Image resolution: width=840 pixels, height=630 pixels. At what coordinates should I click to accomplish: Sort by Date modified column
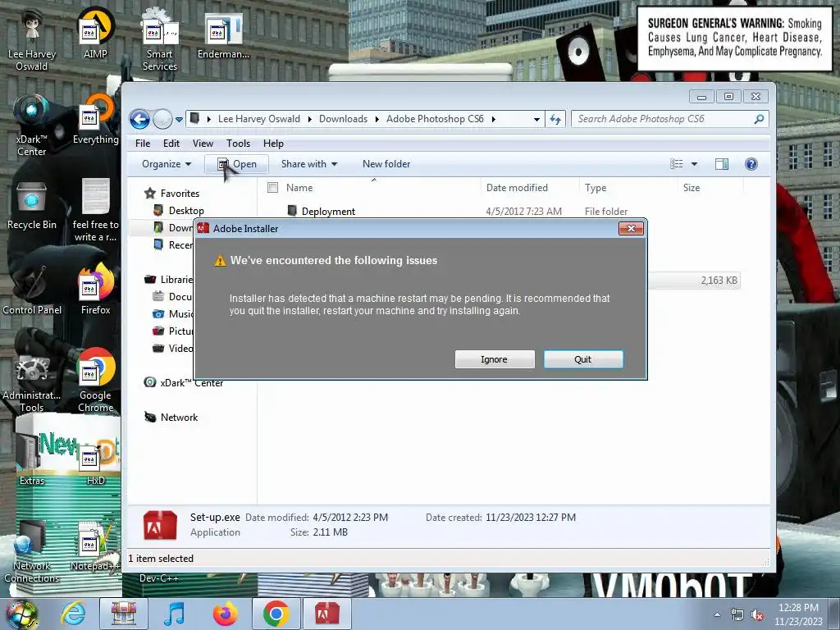click(517, 188)
